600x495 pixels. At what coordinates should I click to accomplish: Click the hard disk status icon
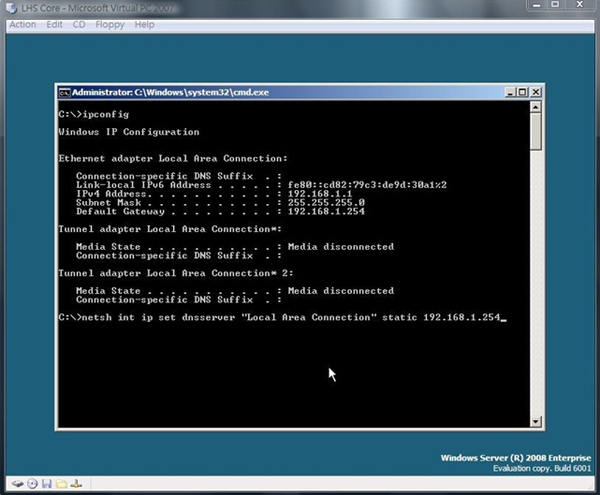click(x=17, y=484)
